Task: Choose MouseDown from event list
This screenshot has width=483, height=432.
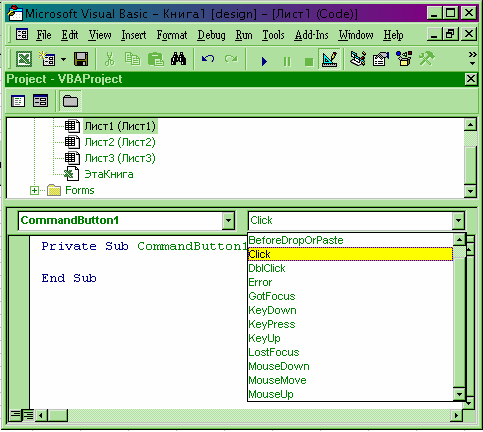Action: coord(351,366)
